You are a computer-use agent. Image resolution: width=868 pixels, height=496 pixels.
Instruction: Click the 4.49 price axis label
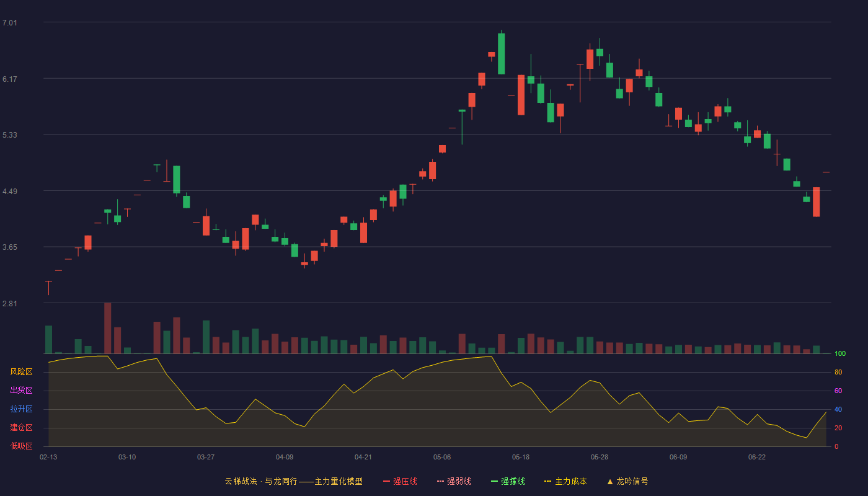pyautogui.click(x=10, y=192)
